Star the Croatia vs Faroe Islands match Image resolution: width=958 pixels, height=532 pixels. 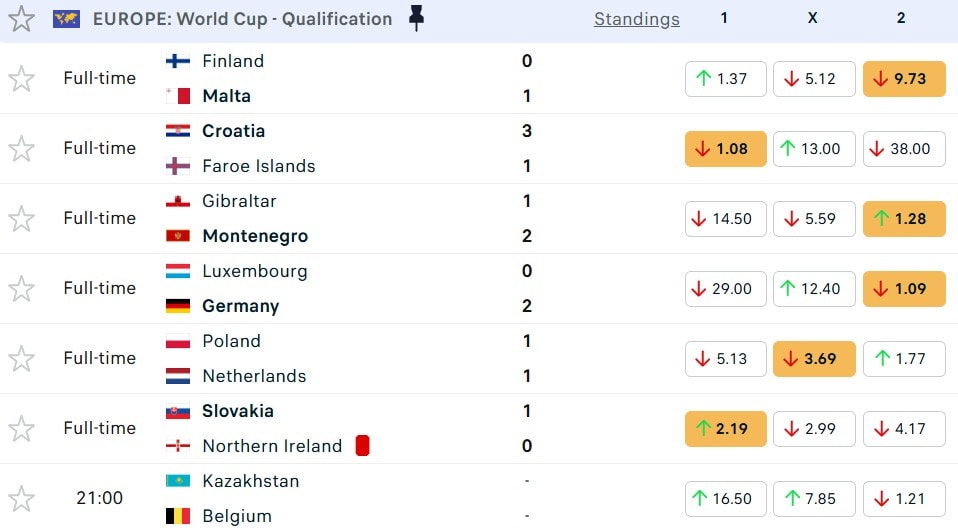[21, 148]
